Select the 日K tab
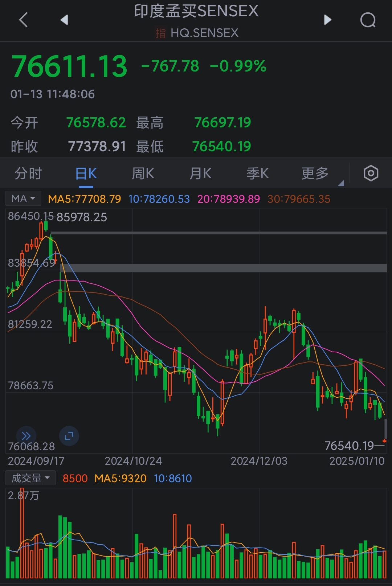392x586 pixels. (86, 173)
